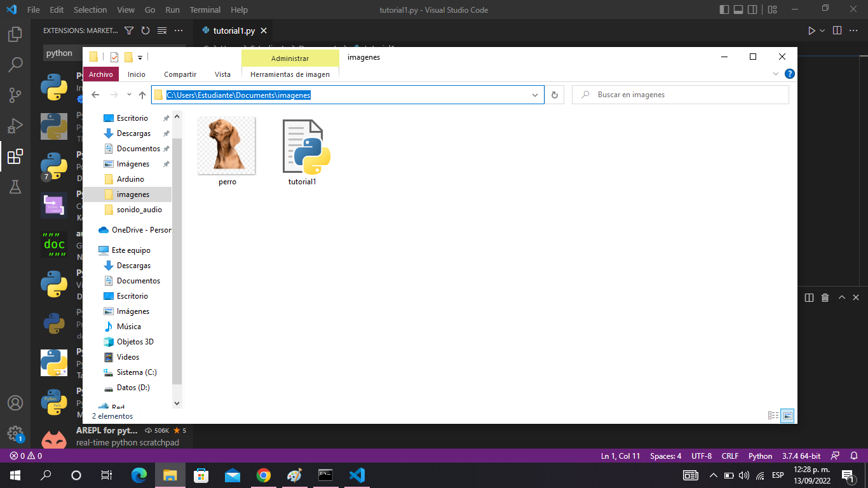Select 3.7.4 64-bit interpreter
Screen dimensions: 868x488
(x=801, y=456)
